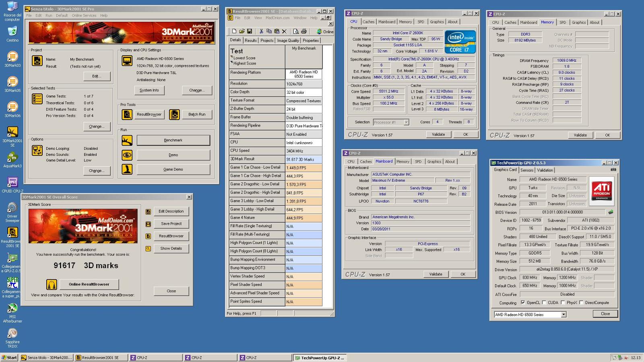Open MadOnion.com menu in ResultBrowser

pyautogui.click(x=277, y=18)
